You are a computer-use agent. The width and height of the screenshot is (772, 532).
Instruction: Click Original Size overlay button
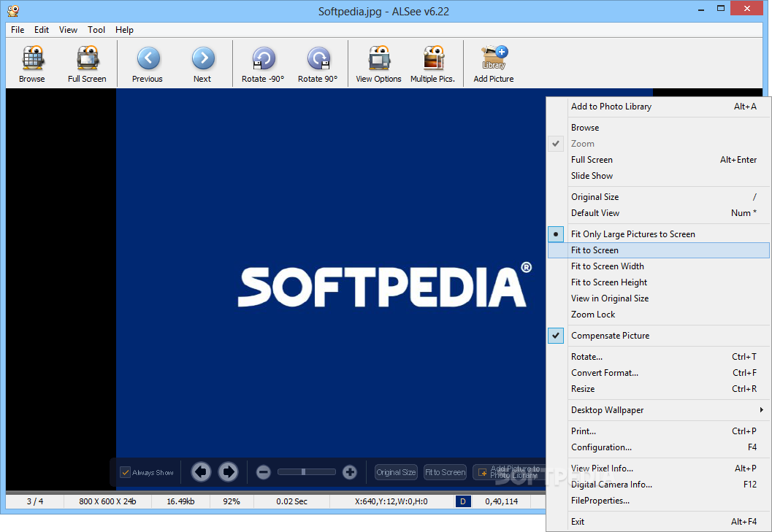pos(396,472)
